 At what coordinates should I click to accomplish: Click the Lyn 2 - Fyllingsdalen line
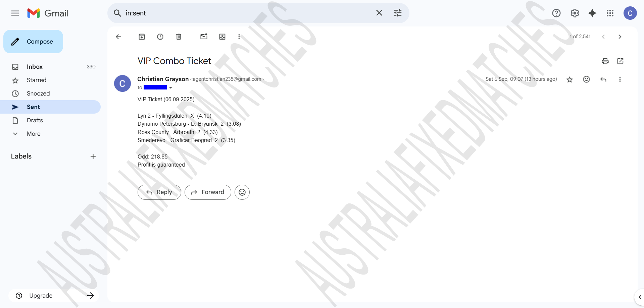tap(175, 116)
